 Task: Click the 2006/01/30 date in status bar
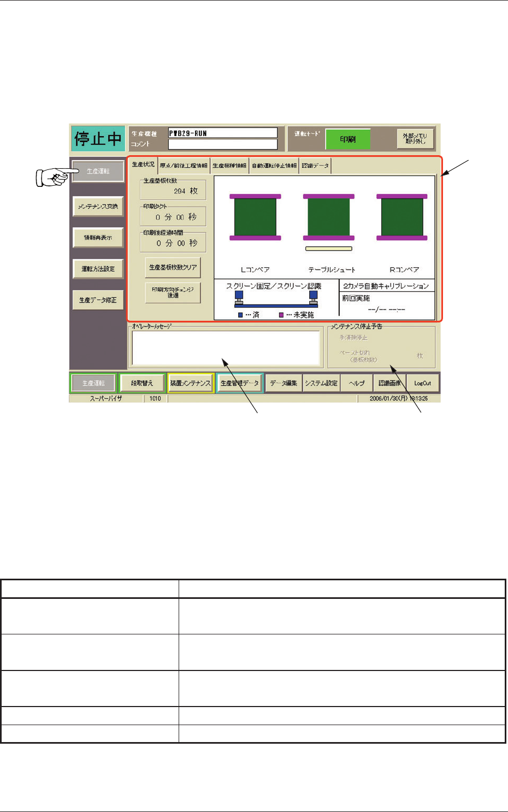[399, 399]
